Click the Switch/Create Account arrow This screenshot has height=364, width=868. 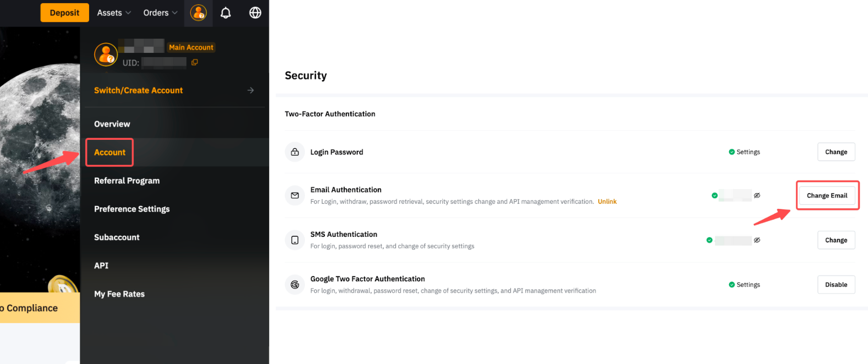coord(250,90)
